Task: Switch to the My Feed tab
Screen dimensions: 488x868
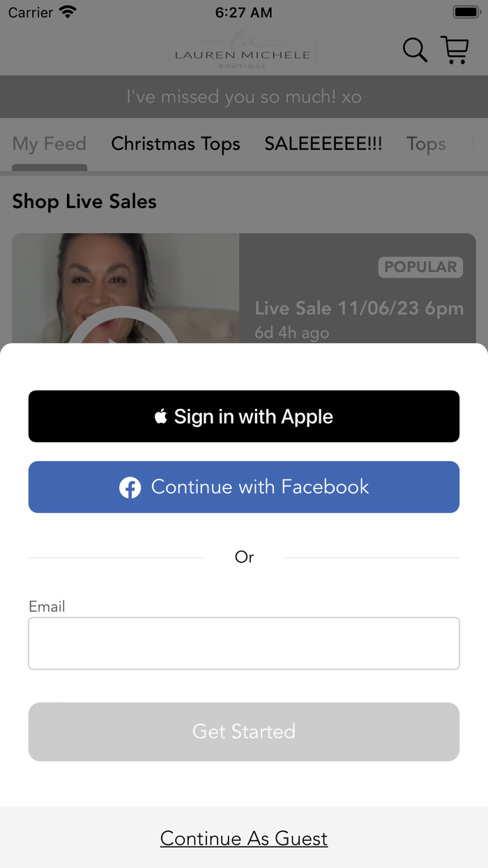Action: tap(49, 144)
